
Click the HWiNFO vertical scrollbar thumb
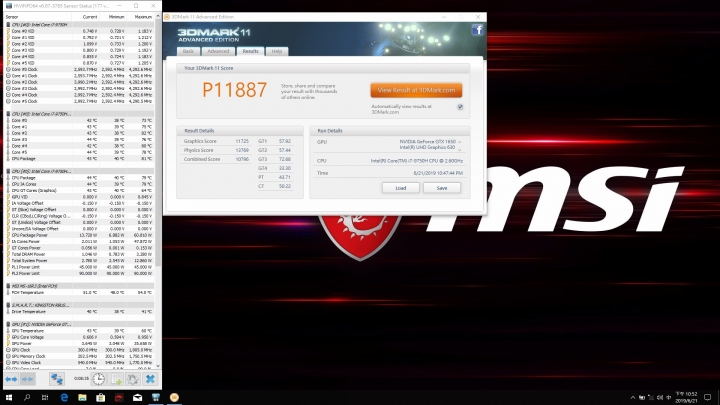pos(158,142)
